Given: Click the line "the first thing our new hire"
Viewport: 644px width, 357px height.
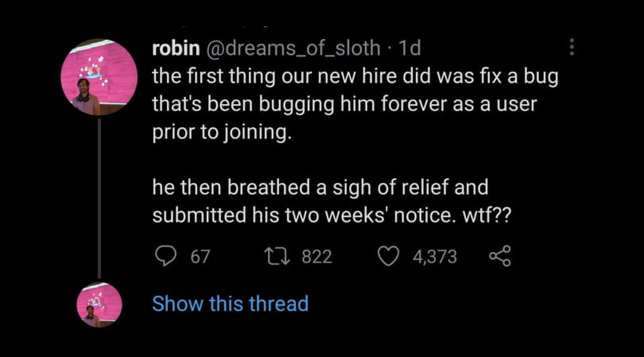Looking at the screenshot, I should [355, 76].
